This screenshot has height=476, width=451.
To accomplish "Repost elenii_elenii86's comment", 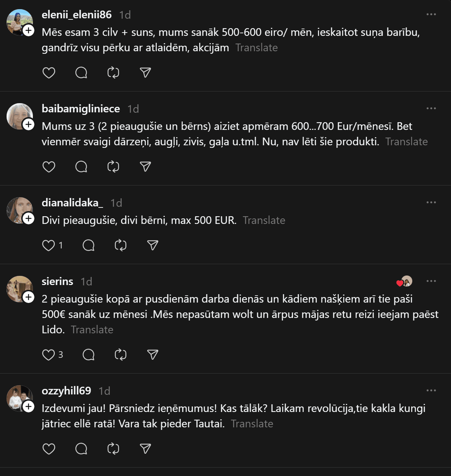I will pyautogui.click(x=113, y=73).
